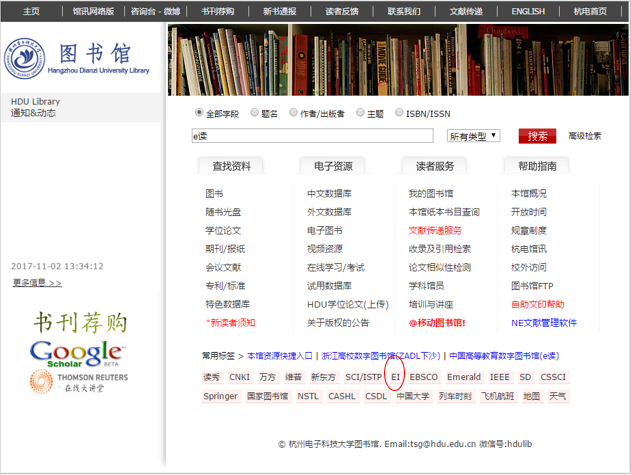Viewport: 631px width, 475px height.
Task: Select the 主题 radio button
Action: [360, 112]
